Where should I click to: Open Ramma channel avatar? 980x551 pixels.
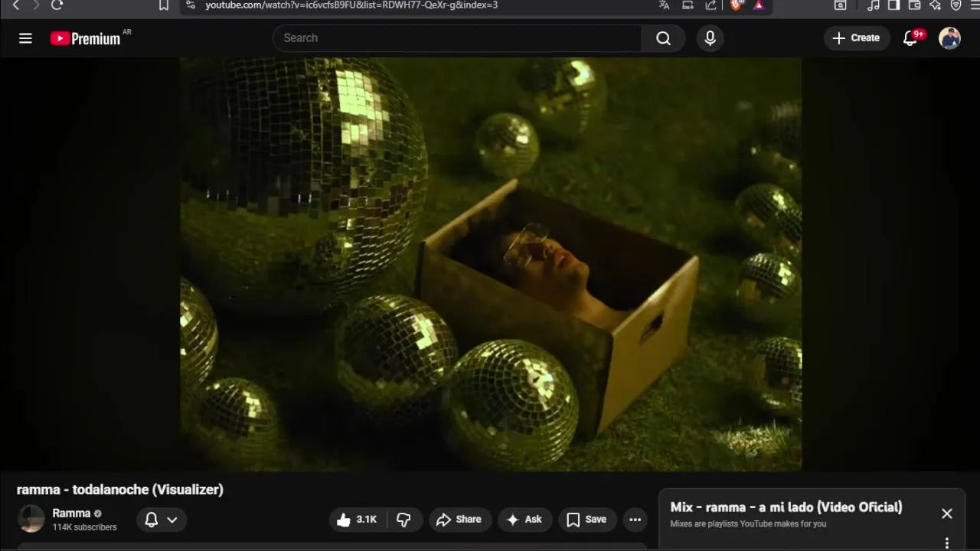pos(31,519)
